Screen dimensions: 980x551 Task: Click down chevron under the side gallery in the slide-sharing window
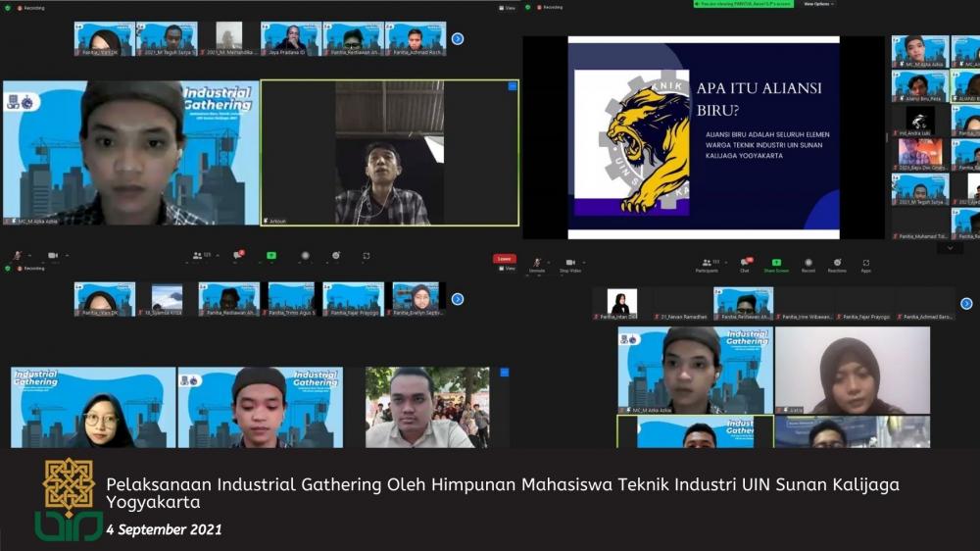pyautogui.click(x=950, y=248)
